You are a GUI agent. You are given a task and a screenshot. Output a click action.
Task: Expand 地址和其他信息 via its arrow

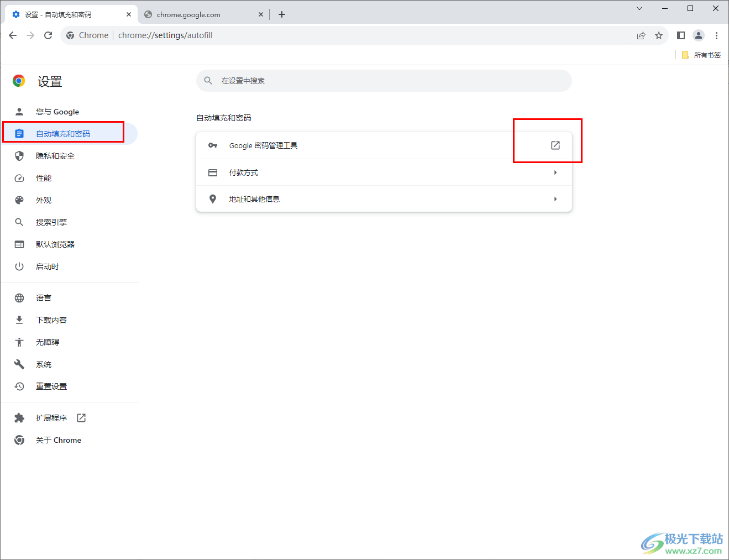pyautogui.click(x=555, y=199)
